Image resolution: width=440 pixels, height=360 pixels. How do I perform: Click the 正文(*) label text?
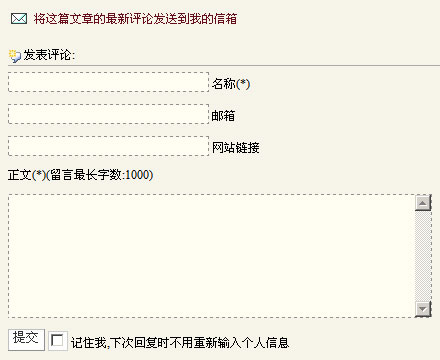coord(27,175)
